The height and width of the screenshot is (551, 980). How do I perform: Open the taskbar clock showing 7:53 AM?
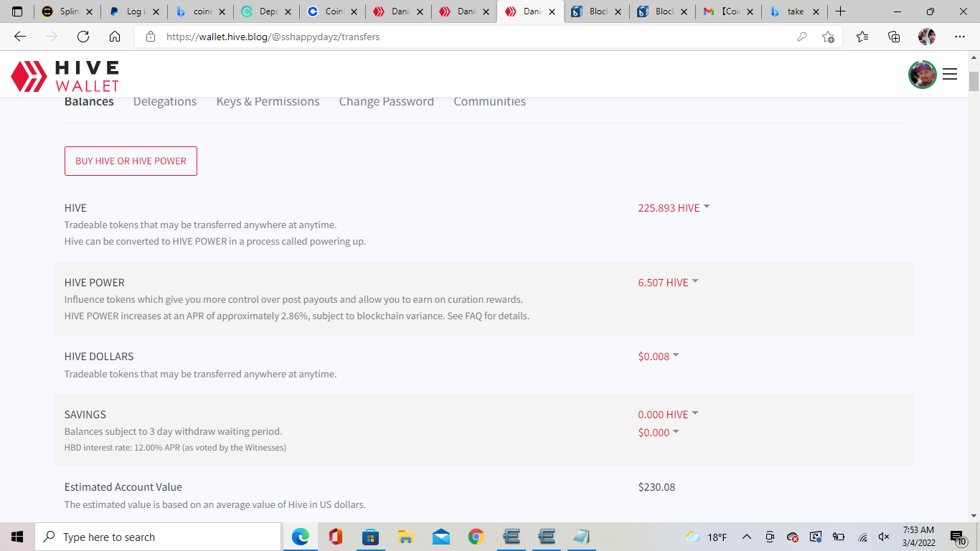919,537
